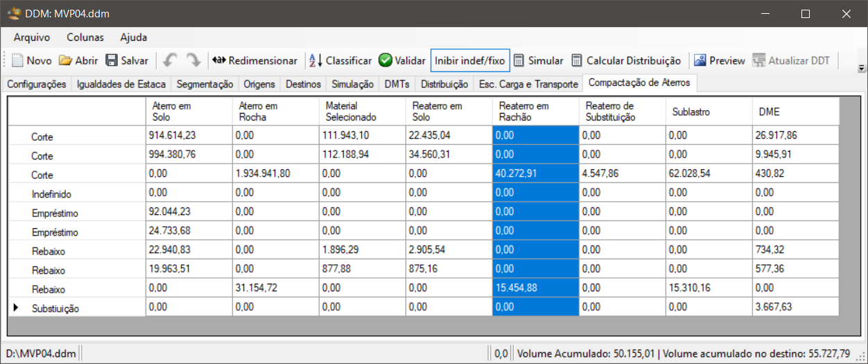Image resolution: width=868 pixels, height=364 pixels.
Task: Select highlighted cell 15.454,88
Action: coord(535,288)
